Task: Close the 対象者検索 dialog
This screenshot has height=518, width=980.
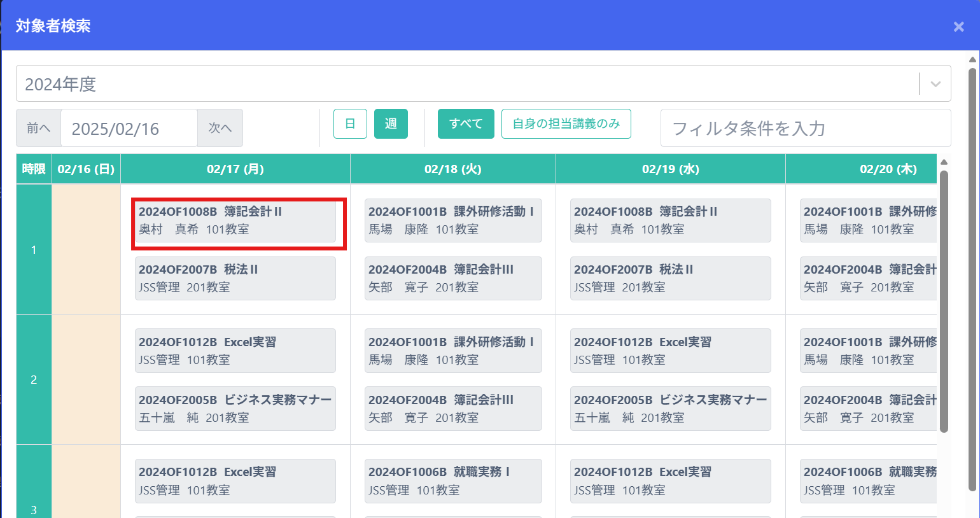Action: click(958, 27)
